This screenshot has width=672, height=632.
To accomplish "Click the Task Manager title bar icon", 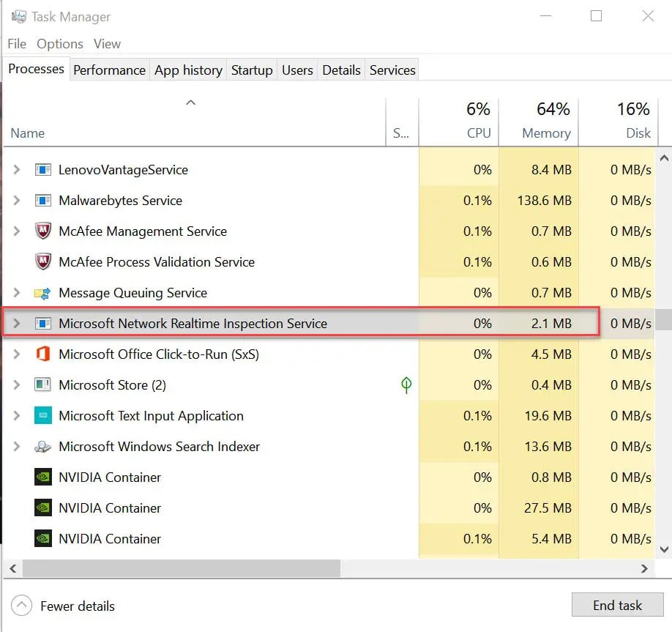I will (x=19, y=16).
